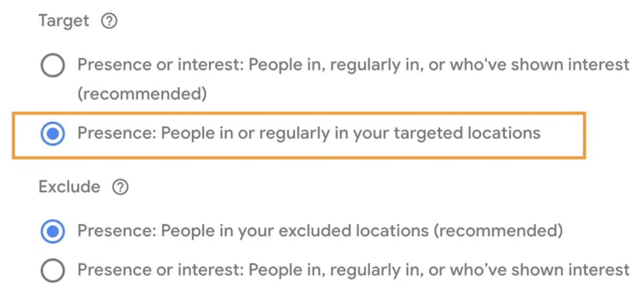Click the "targeted locations" text
Screen dimensions: 644x299
coord(467,133)
